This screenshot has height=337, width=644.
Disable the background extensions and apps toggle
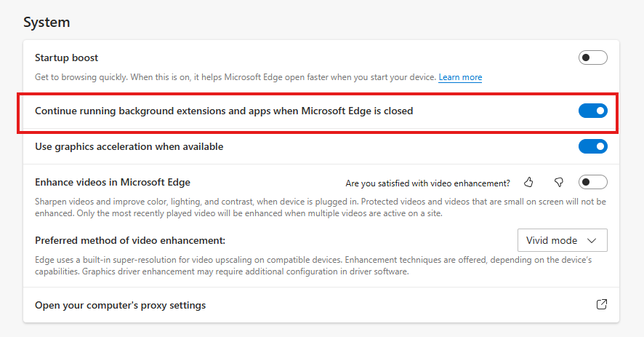pos(592,111)
